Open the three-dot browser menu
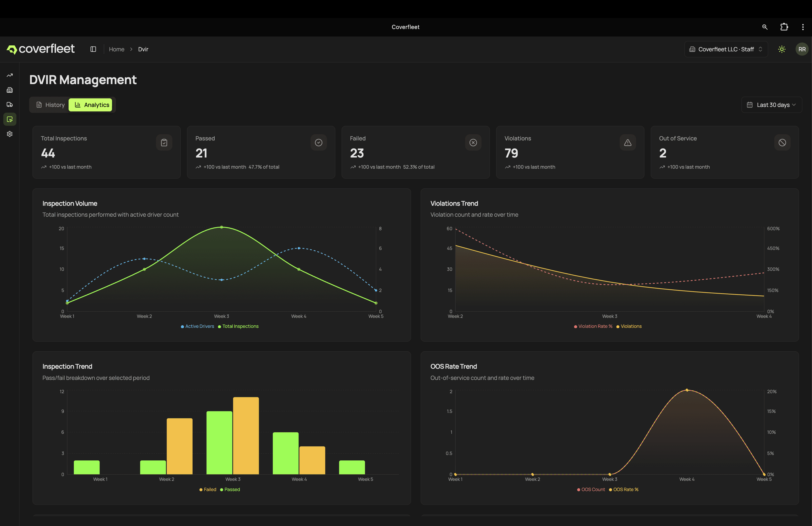This screenshot has width=812, height=526. click(x=803, y=27)
